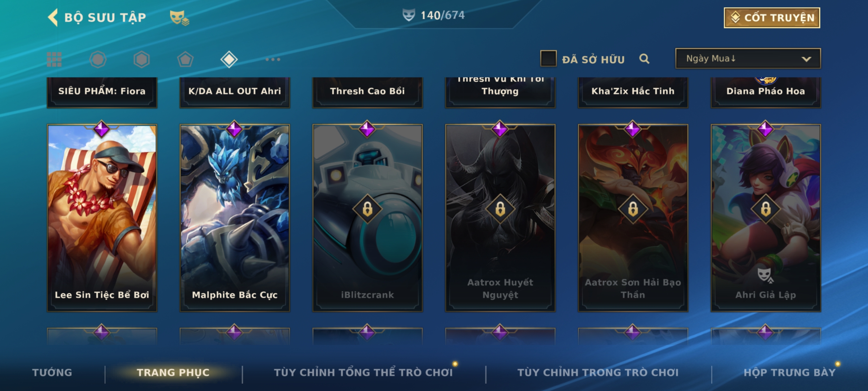Click the Cốt Truyện button

[772, 17]
